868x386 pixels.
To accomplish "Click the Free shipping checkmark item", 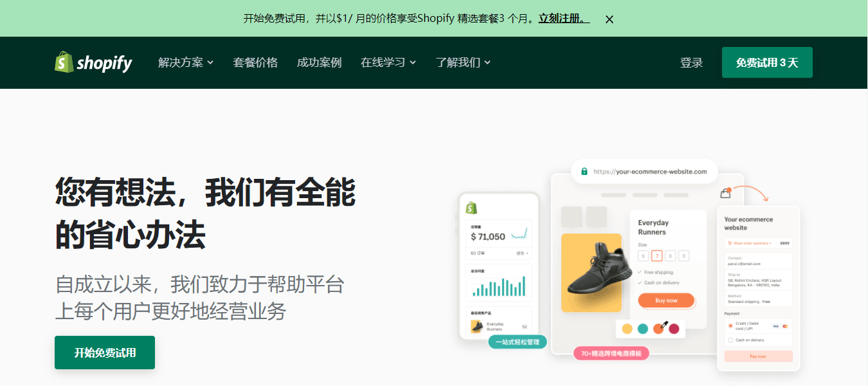I will 655,272.
